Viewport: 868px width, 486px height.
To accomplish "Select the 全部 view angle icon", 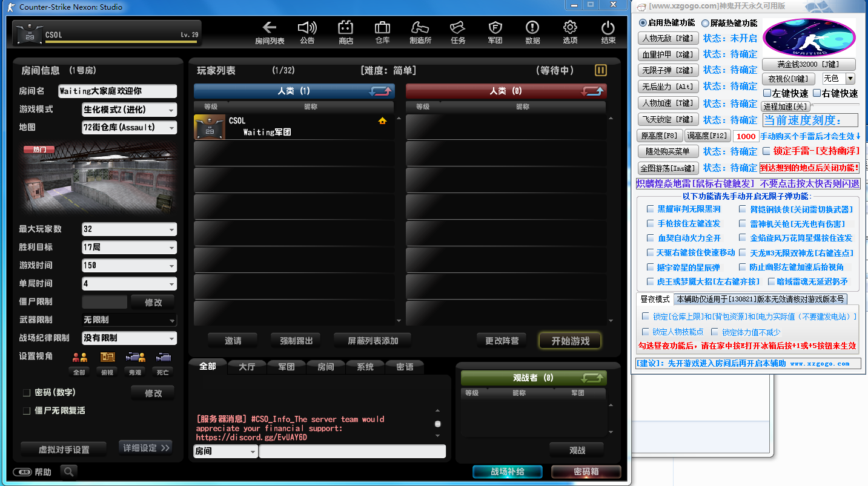I will [x=79, y=358].
